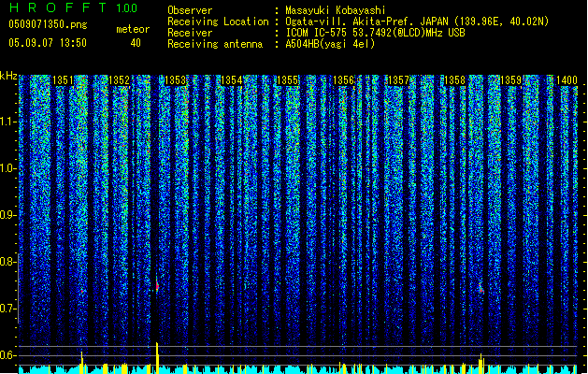
Task: Click the 1356 time marker
Action: (x=343, y=80)
